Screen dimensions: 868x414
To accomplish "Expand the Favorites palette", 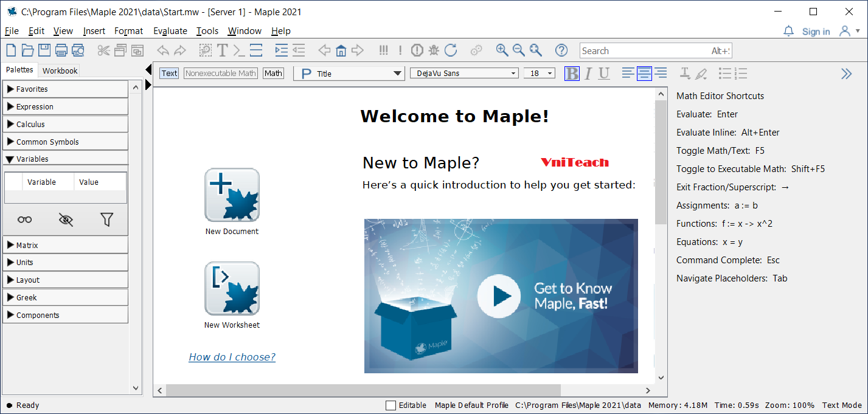I will [x=65, y=89].
